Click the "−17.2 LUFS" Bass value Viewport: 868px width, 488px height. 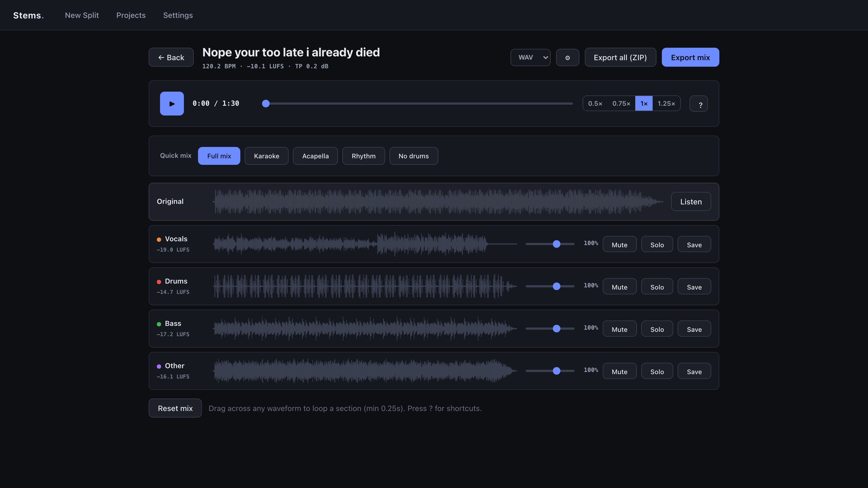click(x=173, y=335)
